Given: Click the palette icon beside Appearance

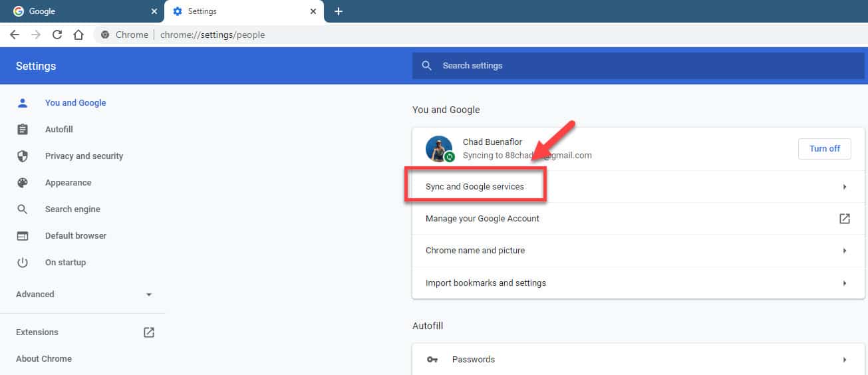Looking at the screenshot, I should (x=23, y=183).
